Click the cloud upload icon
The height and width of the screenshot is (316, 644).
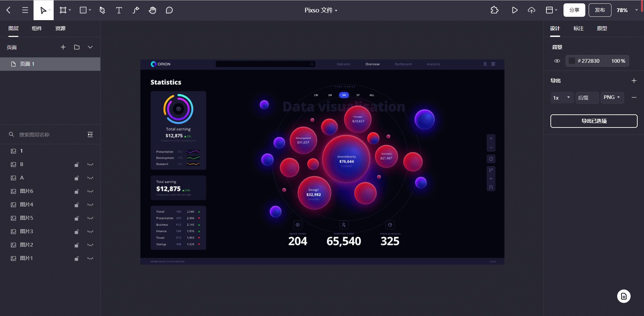click(531, 10)
